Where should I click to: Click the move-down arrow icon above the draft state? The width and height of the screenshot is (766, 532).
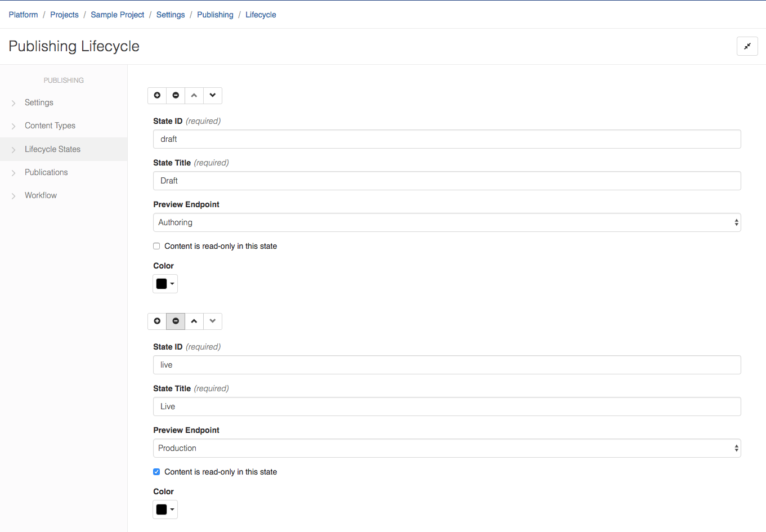[213, 96]
